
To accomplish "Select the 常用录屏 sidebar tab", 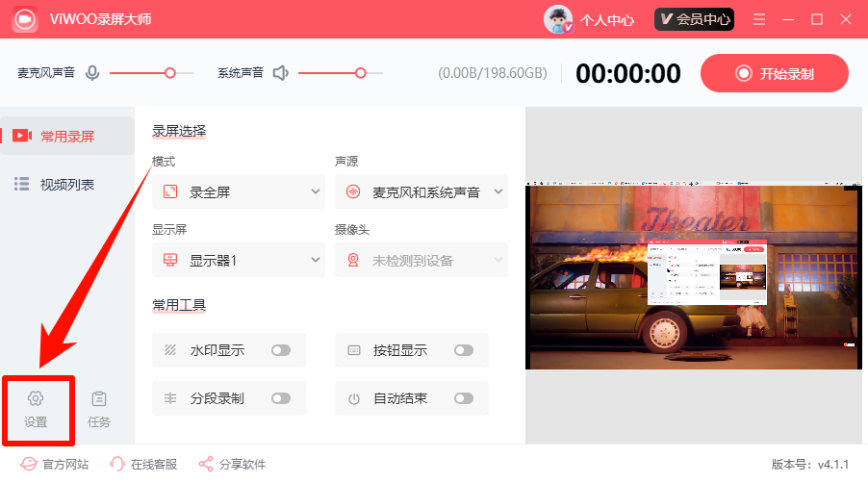I will [x=67, y=136].
